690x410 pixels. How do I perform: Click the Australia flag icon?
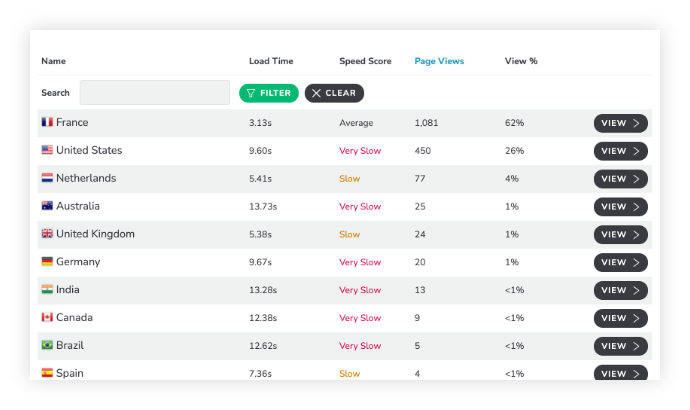click(47, 205)
